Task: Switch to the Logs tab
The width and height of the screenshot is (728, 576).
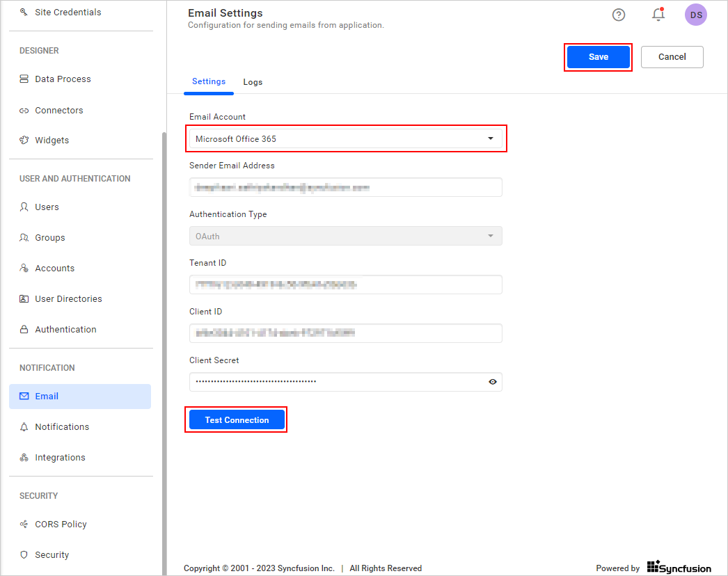Action: pos(253,81)
